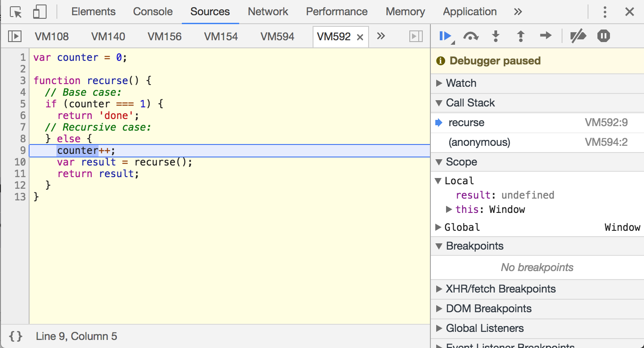Step out of current function

[521, 36]
